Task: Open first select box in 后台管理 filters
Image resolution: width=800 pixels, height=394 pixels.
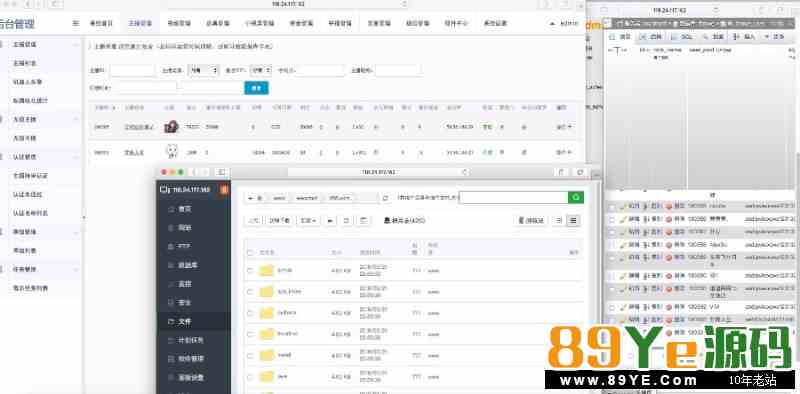Action: coord(203,70)
